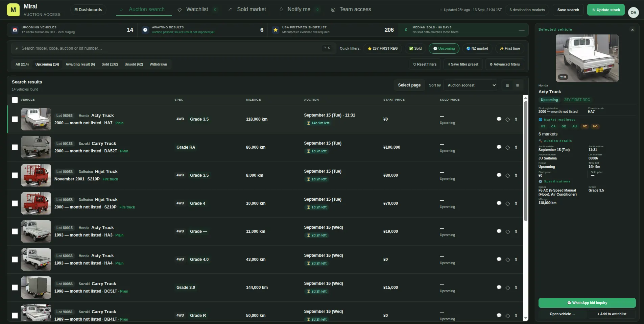
Task: Click Save filter preset
Action: click(x=463, y=64)
